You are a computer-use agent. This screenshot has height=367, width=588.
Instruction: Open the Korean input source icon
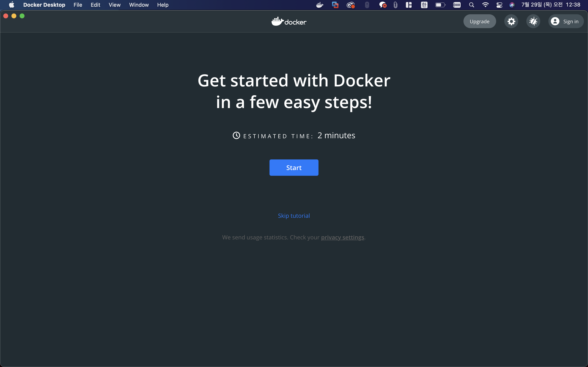[424, 5]
